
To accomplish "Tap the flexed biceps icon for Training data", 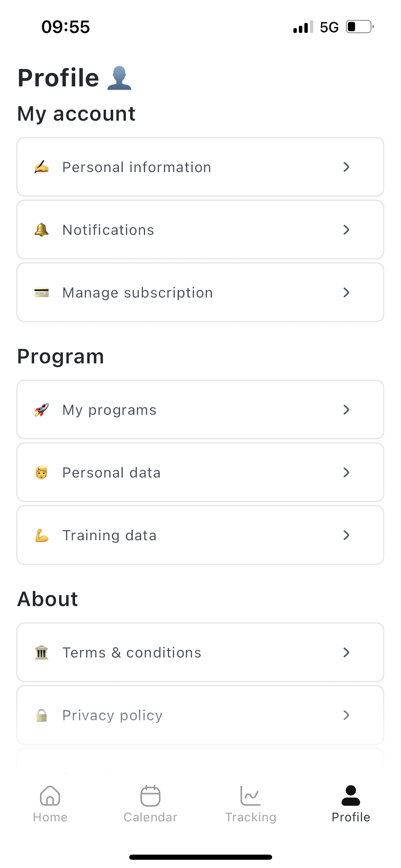I will [41, 535].
